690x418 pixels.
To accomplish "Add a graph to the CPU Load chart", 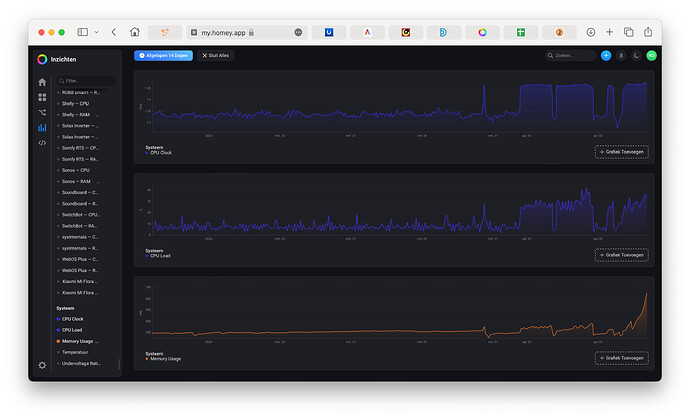I will [622, 255].
